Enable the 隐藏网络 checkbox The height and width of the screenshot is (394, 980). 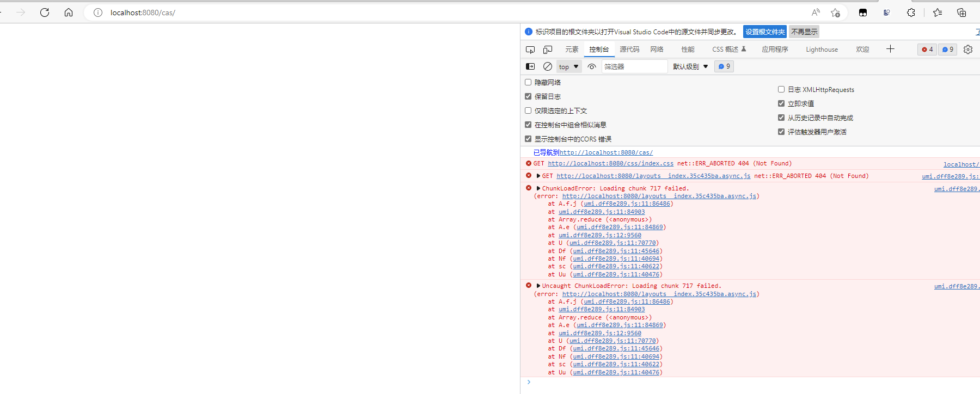[528, 82]
